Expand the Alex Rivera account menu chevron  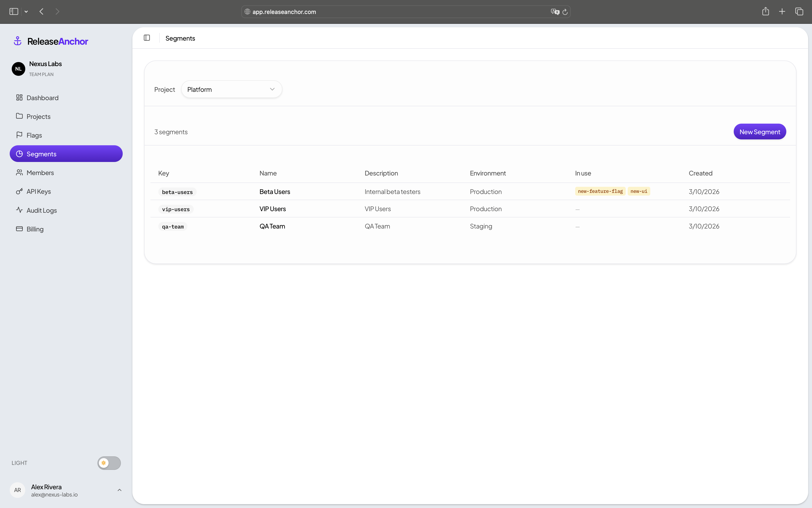(119, 490)
